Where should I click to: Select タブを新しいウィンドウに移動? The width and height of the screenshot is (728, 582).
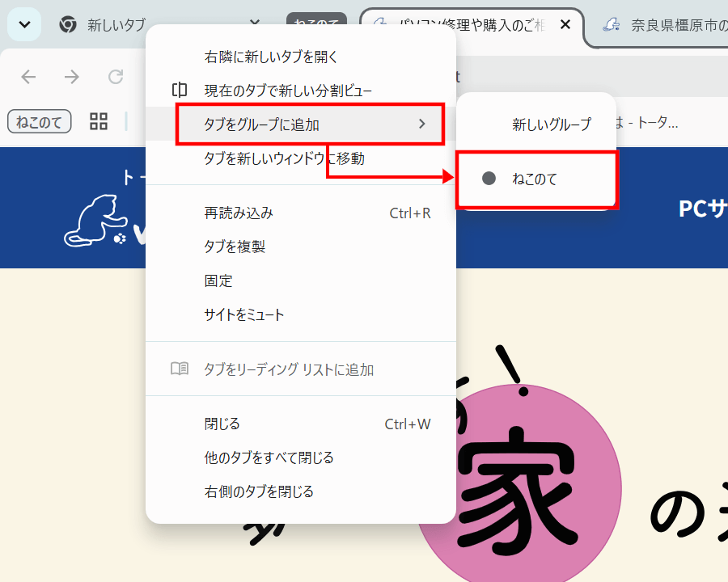click(x=301, y=158)
